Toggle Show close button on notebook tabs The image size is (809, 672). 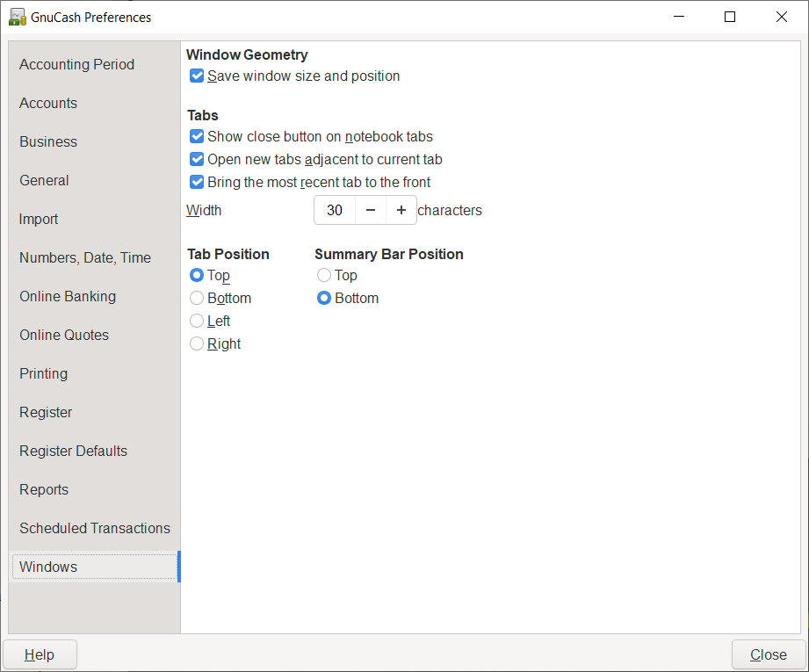[197, 137]
